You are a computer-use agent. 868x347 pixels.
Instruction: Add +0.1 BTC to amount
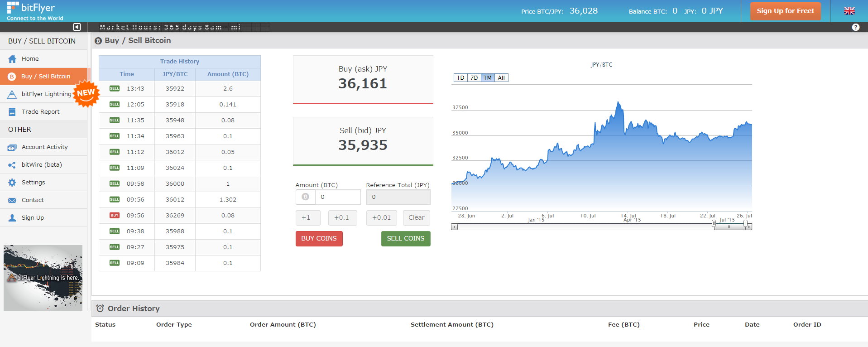click(x=342, y=218)
